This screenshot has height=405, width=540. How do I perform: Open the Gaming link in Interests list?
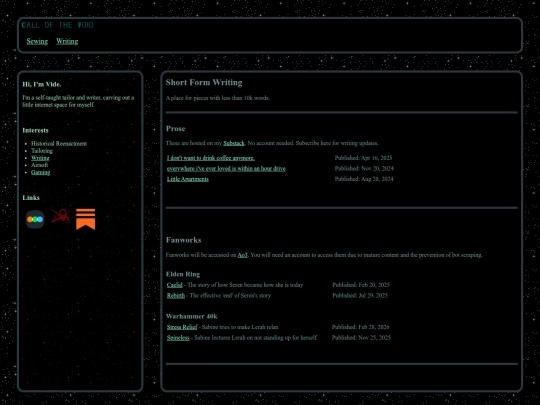(41, 173)
